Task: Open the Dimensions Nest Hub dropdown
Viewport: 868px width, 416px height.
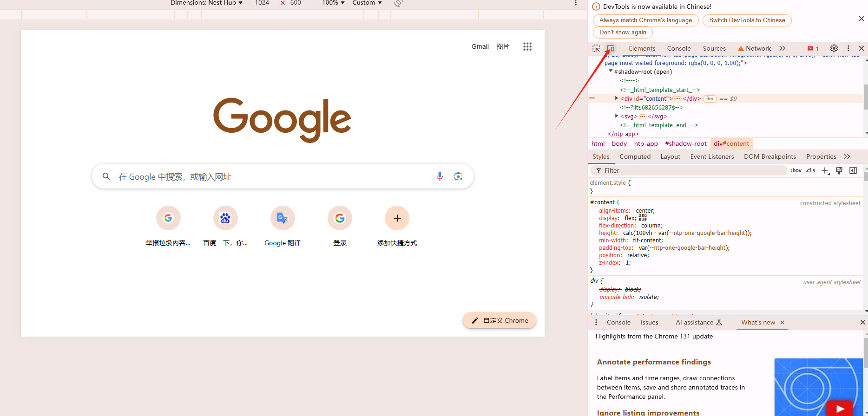Action: [x=206, y=3]
